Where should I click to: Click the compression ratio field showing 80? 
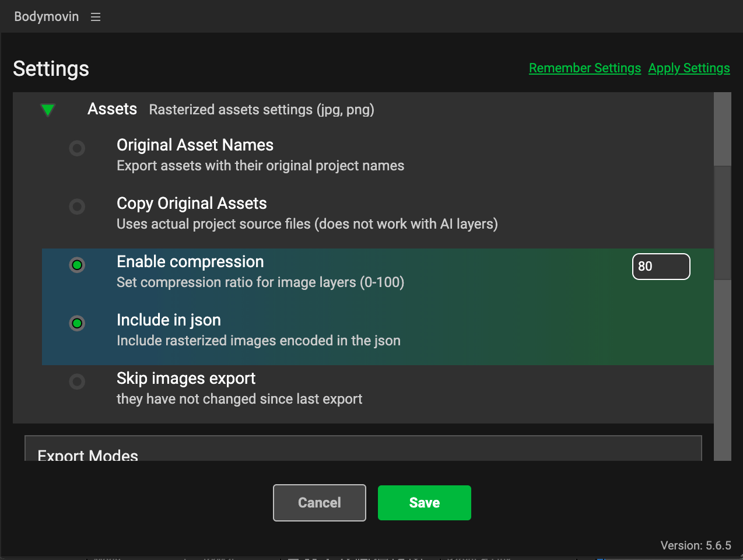pyautogui.click(x=661, y=267)
